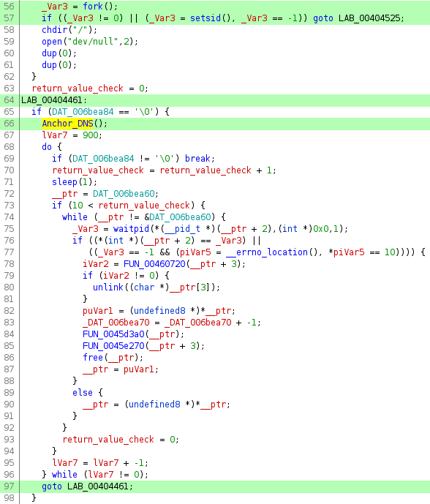Screen dimensions: 430x504
Task: Click __errno_location function reference
Action: (x=267, y=252)
